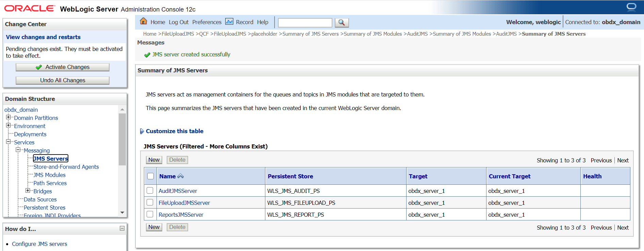This screenshot has height=251, width=644.
Task: Click Log Out in the toolbar
Action: (178, 22)
